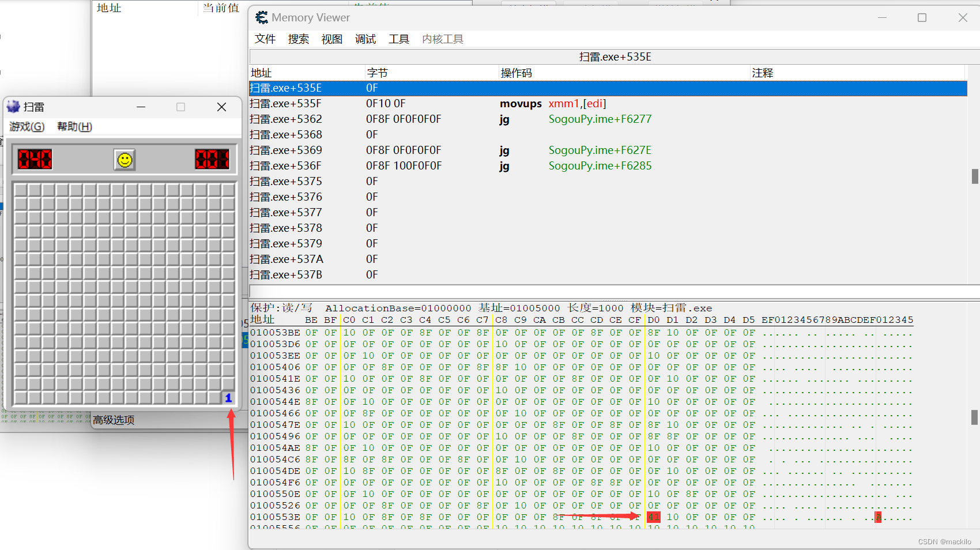Click the Minesweeper timer display
Screen dimensions: 980x550
click(x=212, y=159)
